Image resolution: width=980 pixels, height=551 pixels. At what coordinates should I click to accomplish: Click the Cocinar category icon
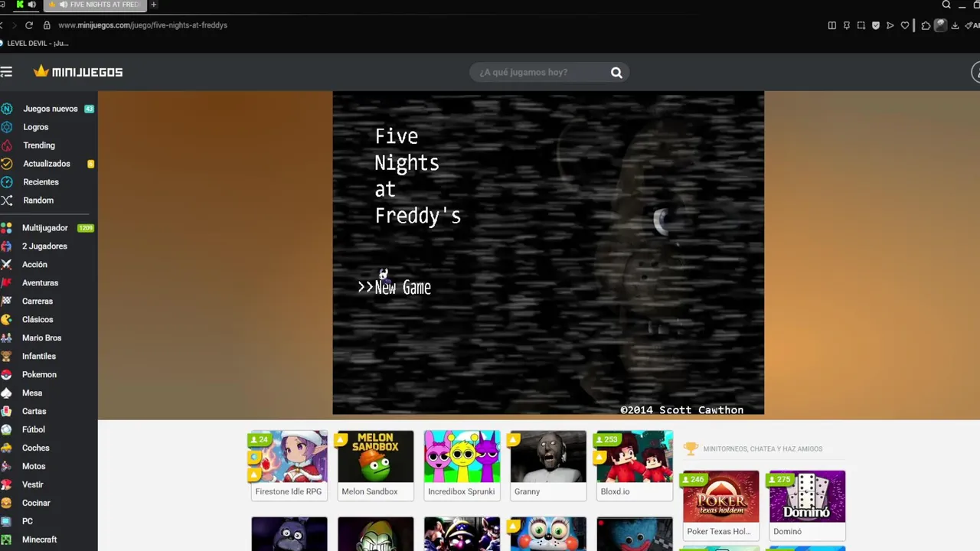[6, 504]
